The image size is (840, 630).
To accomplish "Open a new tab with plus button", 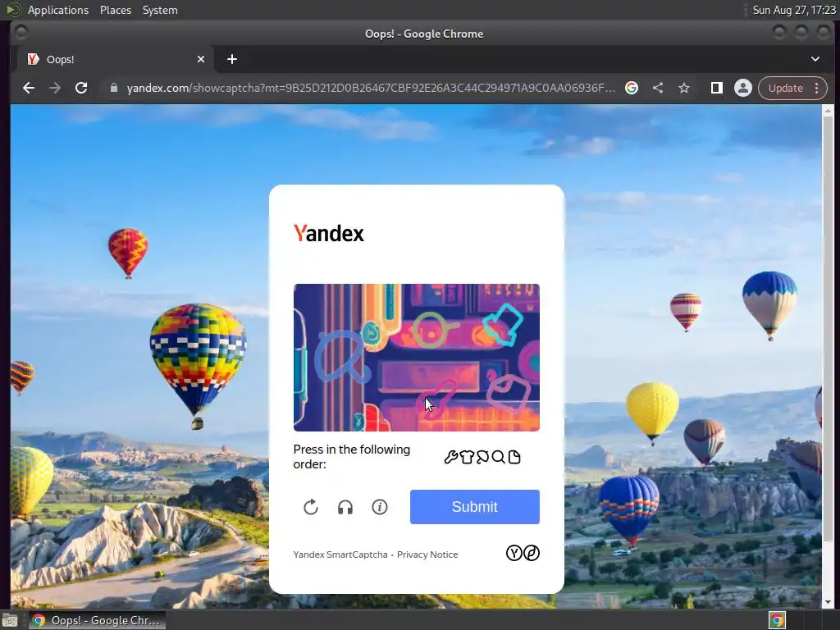I will click(232, 59).
